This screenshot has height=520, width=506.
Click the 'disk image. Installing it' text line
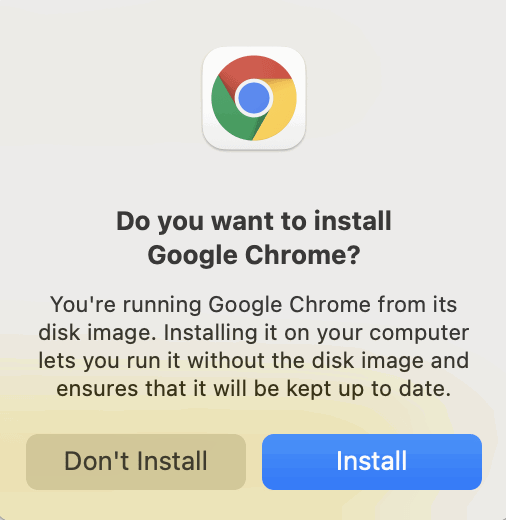254,333
